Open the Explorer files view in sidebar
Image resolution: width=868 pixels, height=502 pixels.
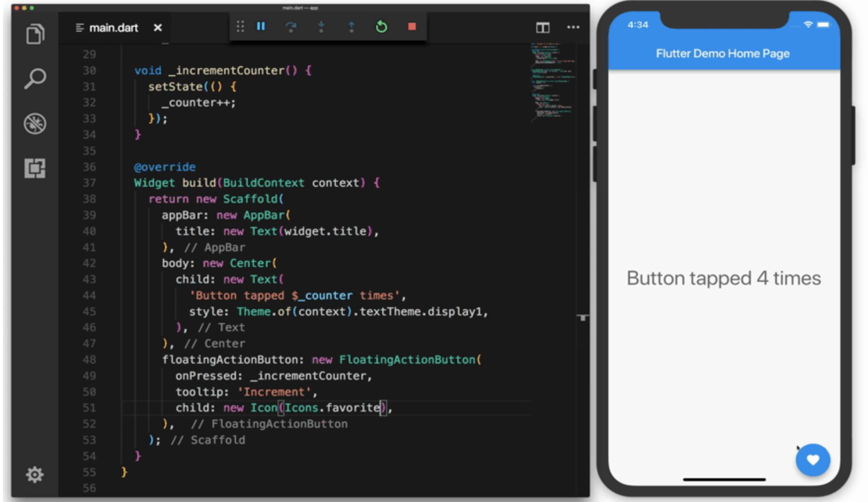tap(35, 34)
